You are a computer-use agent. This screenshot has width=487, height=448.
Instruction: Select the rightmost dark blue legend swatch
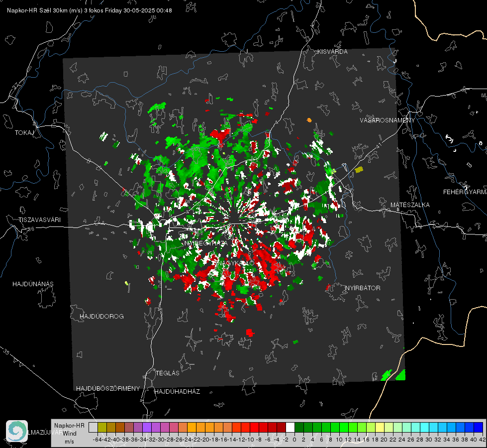point(479,427)
